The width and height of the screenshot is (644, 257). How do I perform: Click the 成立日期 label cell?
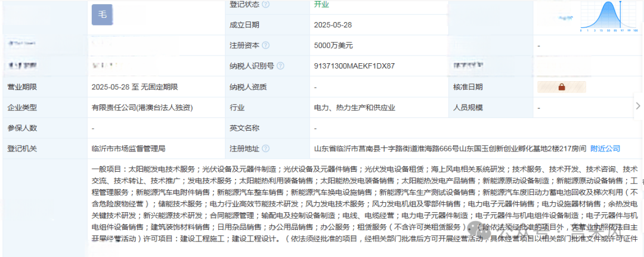click(x=268, y=25)
